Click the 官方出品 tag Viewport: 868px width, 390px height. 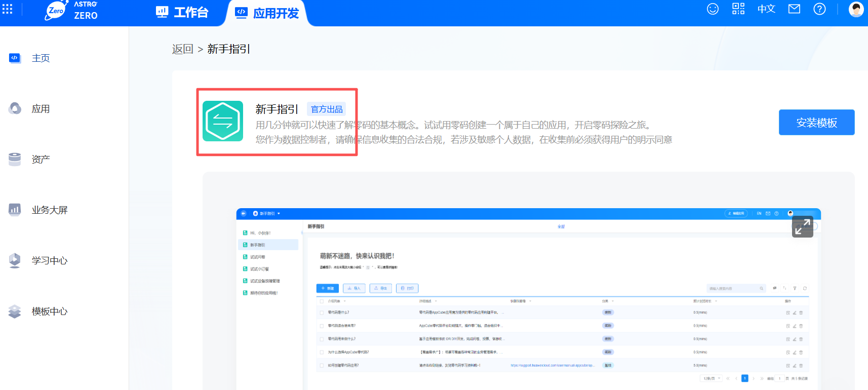[x=327, y=109]
